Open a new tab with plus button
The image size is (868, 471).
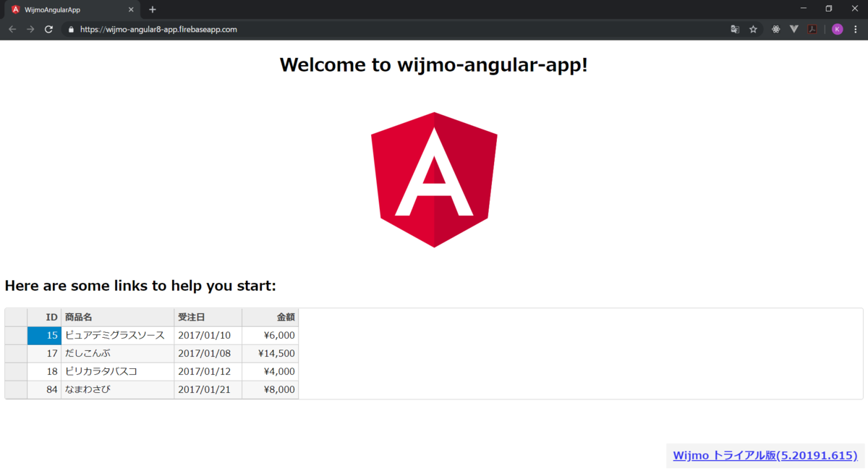tap(152, 9)
